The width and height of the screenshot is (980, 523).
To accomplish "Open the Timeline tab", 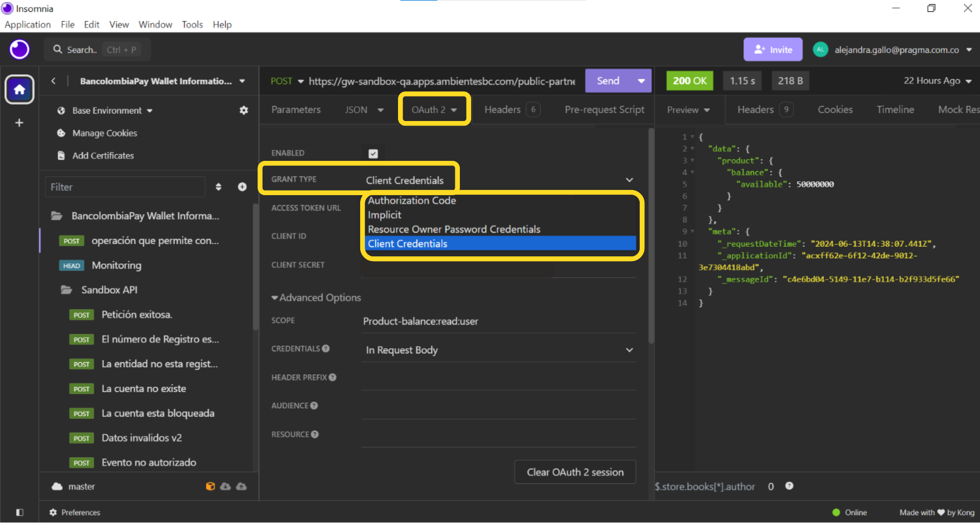I will click(x=895, y=110).
